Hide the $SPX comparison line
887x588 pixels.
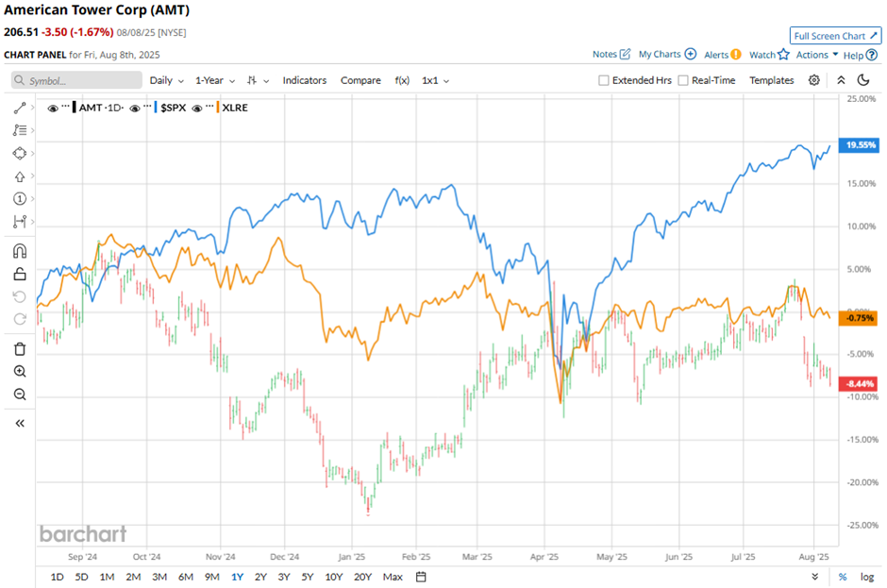tap(135, 108)
